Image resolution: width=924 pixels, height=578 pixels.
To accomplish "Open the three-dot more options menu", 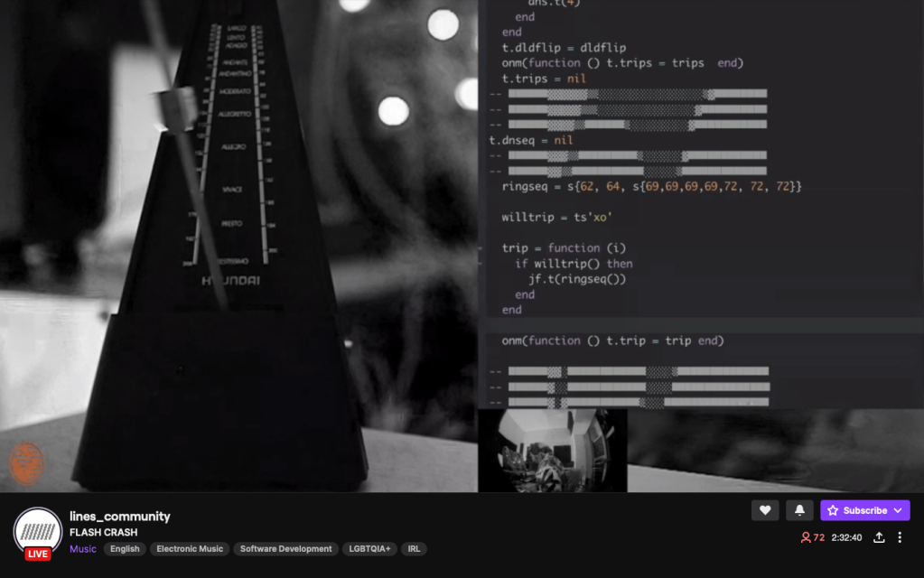I will (x=900, y=537).
